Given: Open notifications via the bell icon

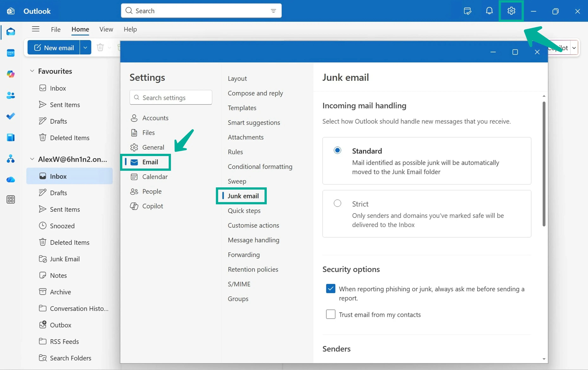Looking at the screenshot, I should pyautogui.click(x=489, y=11).
